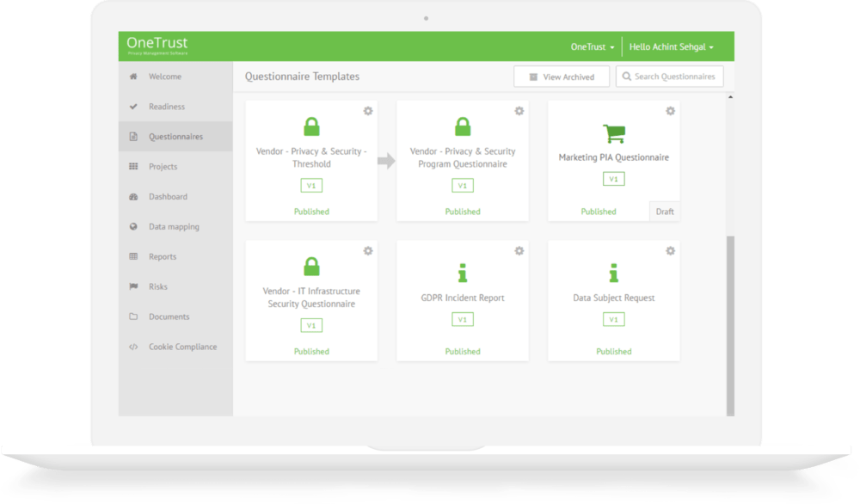
Task: Click the Data Subject Request info icon
Action: click(x=614, y=274)
